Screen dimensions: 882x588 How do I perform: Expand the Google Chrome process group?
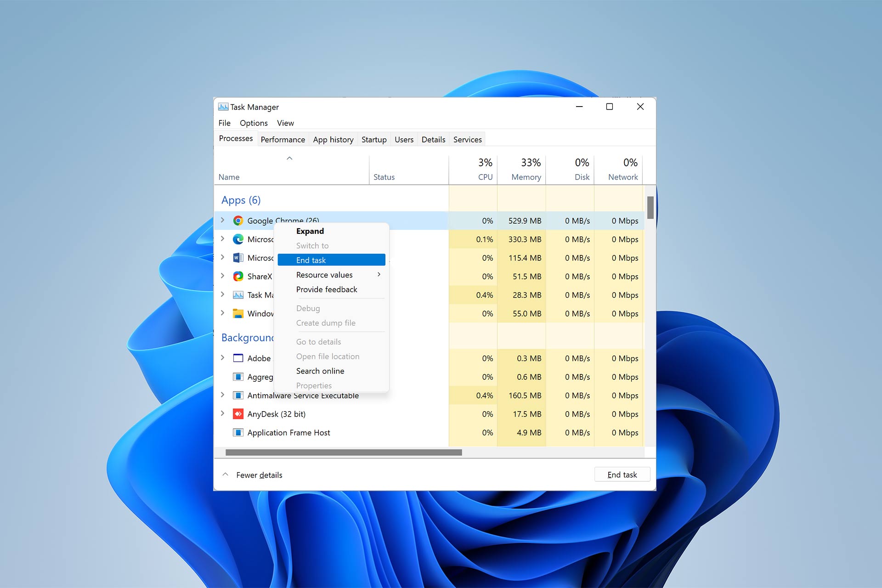pos(223,220)
